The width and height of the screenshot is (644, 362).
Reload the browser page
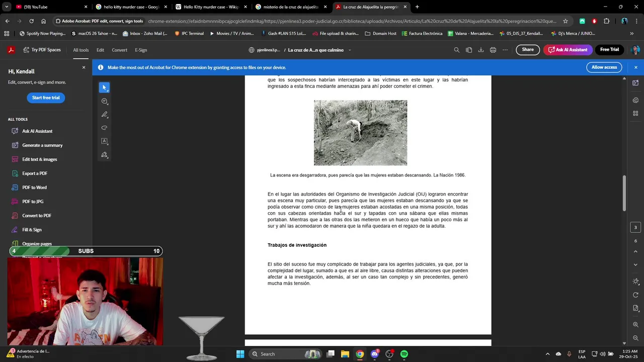pos(31,21)
